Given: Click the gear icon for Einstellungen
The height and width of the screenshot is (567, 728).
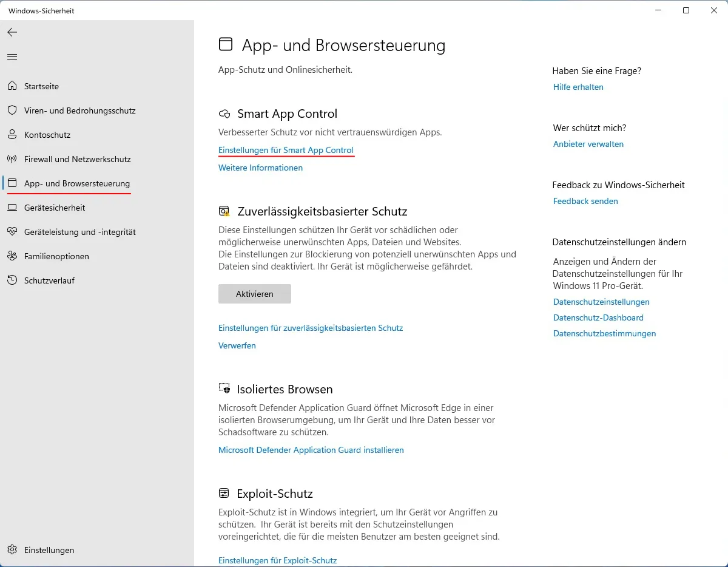Looking at the screenshot, I should (x=12, y=550).
